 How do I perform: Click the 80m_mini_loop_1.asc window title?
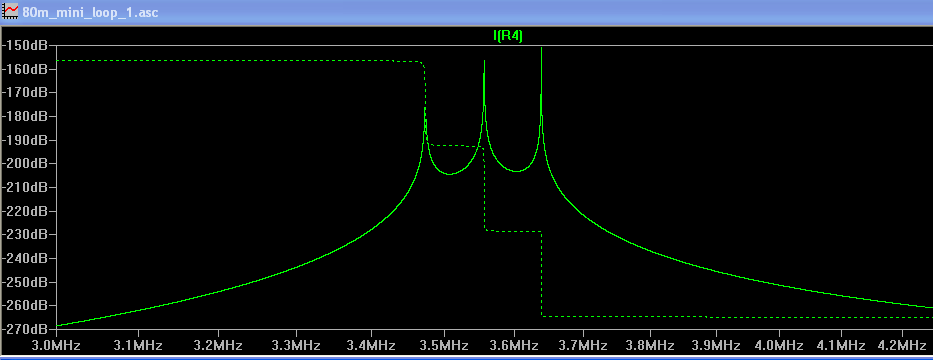click(90, 12)
